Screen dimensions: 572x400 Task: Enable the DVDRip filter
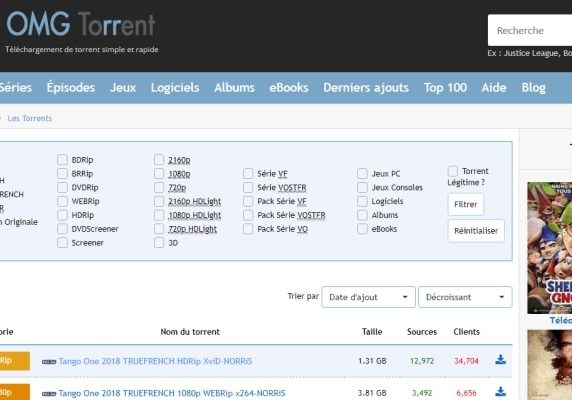pyautogui.click(x=62, y=187)
